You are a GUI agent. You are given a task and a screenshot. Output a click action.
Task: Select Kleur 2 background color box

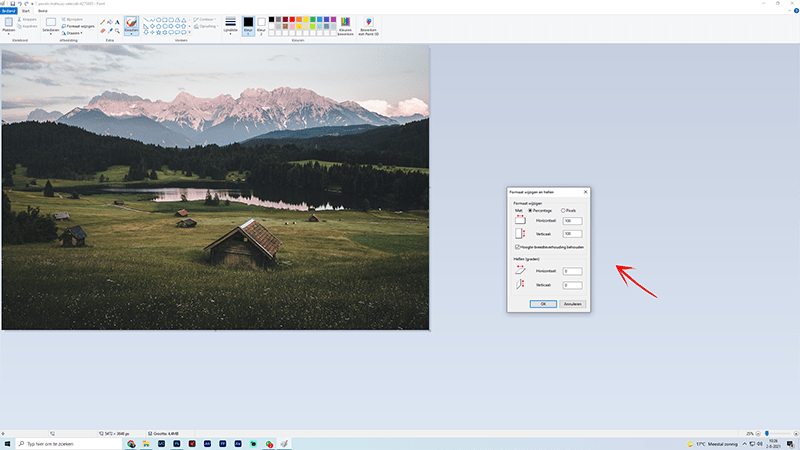pyautogui.click(x=261, y=26)
